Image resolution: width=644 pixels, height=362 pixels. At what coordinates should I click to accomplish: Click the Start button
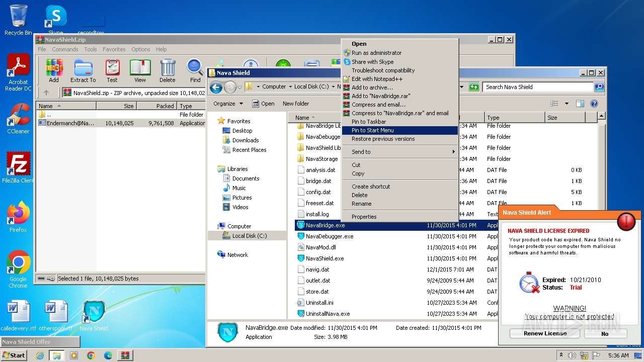tap(14, 355)
